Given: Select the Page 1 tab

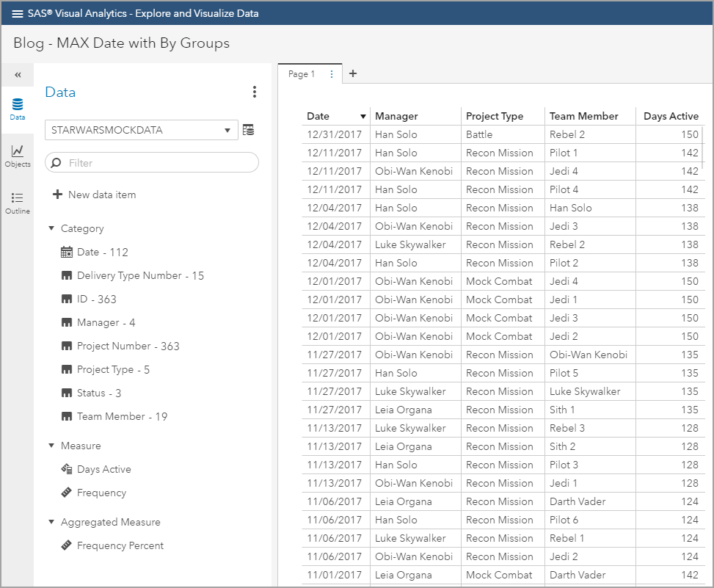Looking at the screenshot, I should pos(301,74).
